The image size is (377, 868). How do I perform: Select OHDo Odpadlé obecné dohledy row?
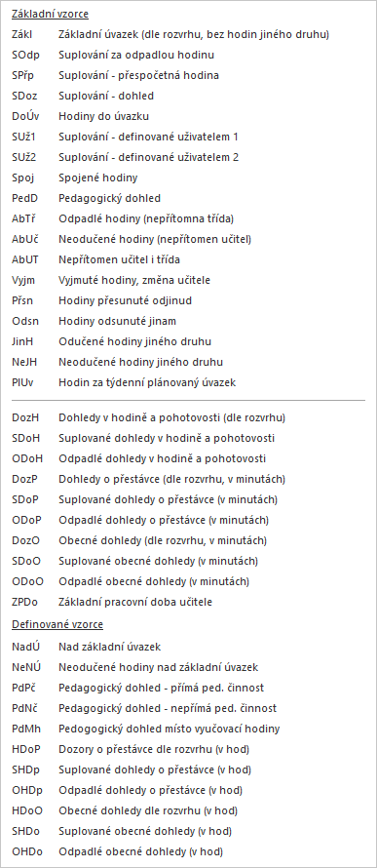[117, 851]
